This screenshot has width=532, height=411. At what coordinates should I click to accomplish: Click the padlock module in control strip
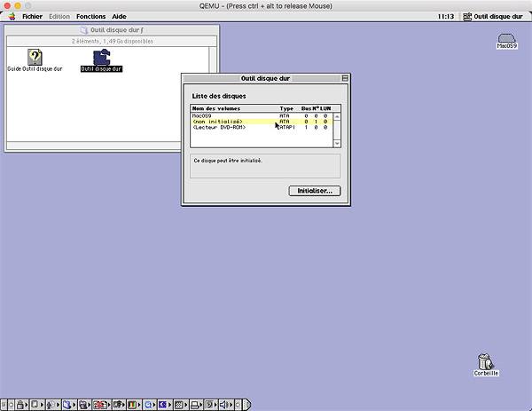pos(21,405)
